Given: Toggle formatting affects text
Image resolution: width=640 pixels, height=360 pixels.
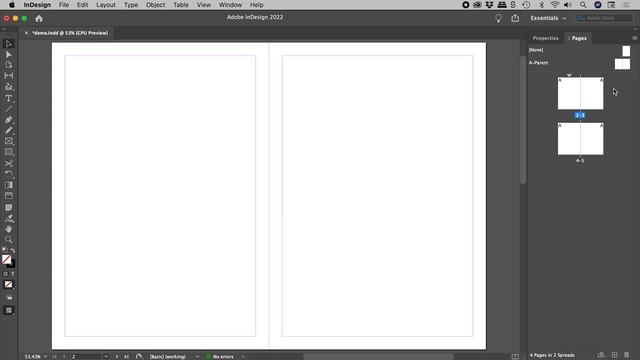Looking at the screenshot, I should point(13,274).
